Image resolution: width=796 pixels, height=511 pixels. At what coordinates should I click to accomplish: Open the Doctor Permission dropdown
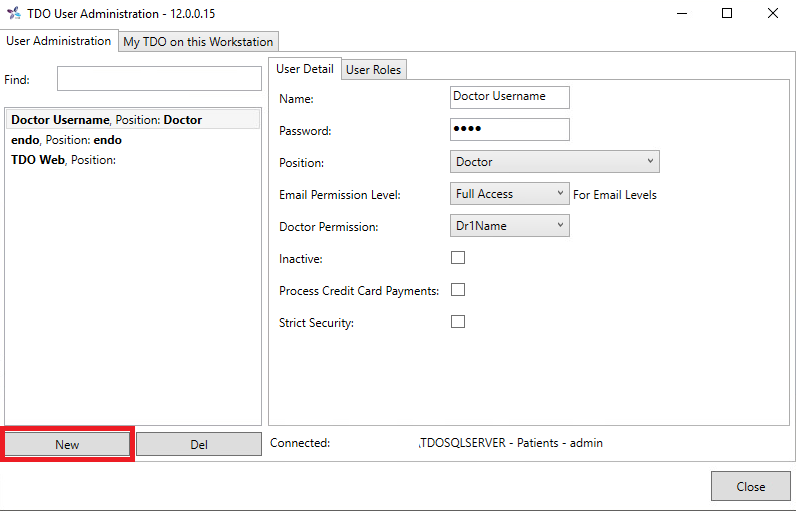(x=510, y=226)
